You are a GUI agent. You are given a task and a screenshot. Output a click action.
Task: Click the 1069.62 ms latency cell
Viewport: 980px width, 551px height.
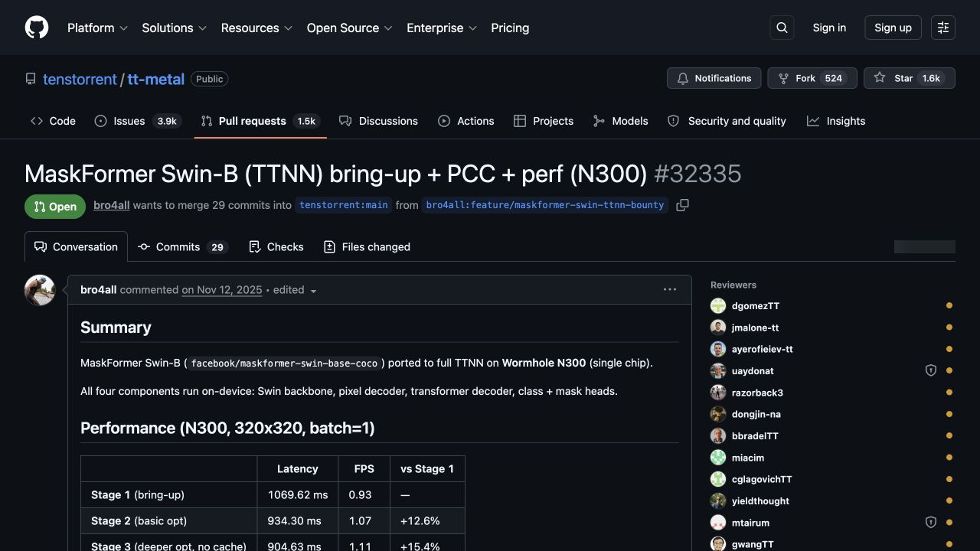(x=298, y=495)
